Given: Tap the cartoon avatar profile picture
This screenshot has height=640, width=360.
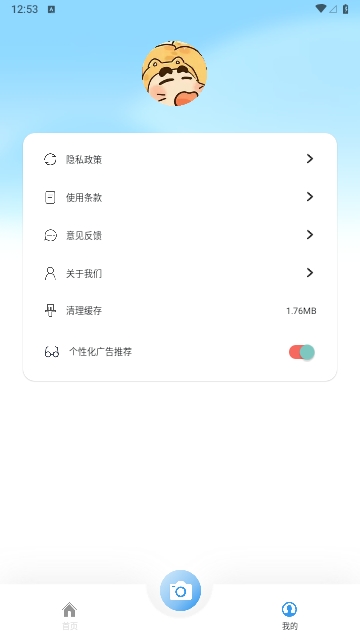Looking at the screenshot, I should (174, 73).
